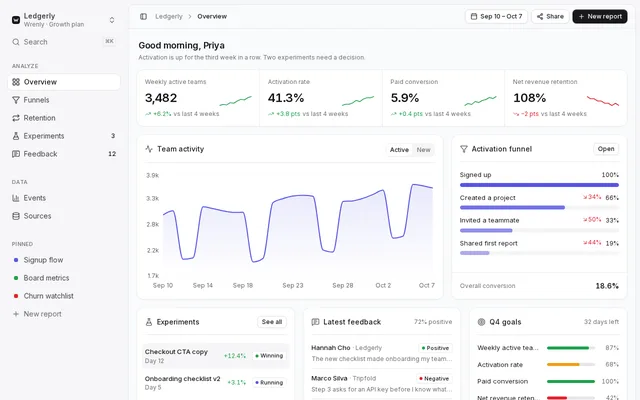Click the Shared first report funnel bar
640x400 pixels.
tap(475, 253)
